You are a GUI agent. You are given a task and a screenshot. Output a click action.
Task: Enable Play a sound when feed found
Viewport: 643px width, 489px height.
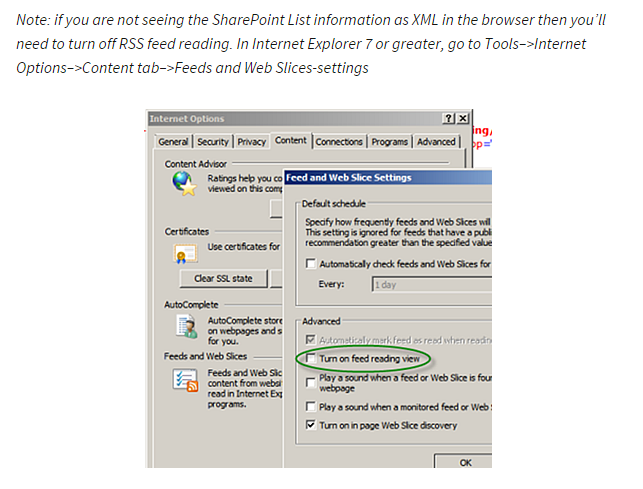click(311, 383)
